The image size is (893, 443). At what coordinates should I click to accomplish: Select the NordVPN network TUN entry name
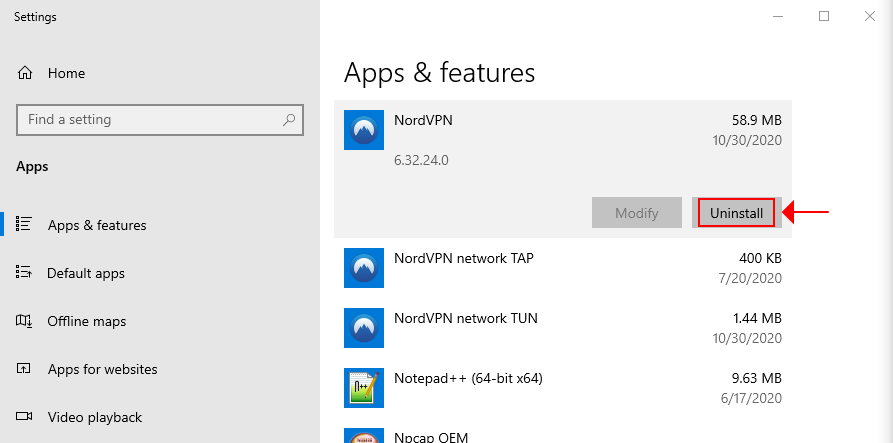pos(466,318)
